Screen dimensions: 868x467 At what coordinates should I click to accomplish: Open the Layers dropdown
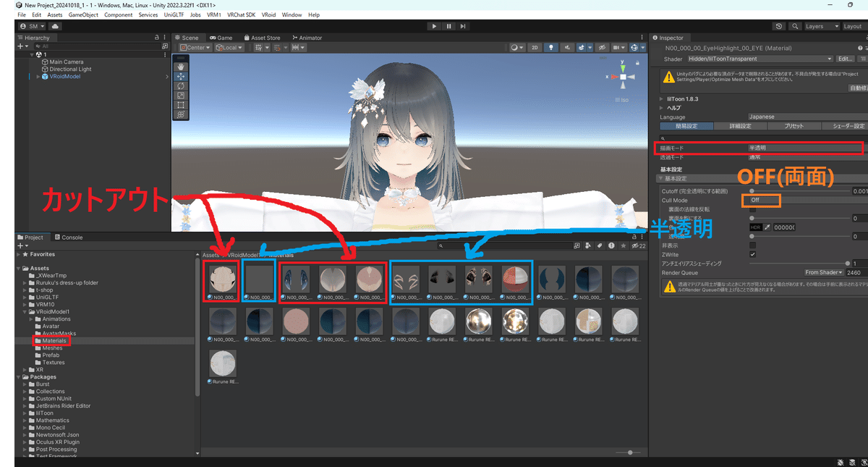tap(822, 26)
